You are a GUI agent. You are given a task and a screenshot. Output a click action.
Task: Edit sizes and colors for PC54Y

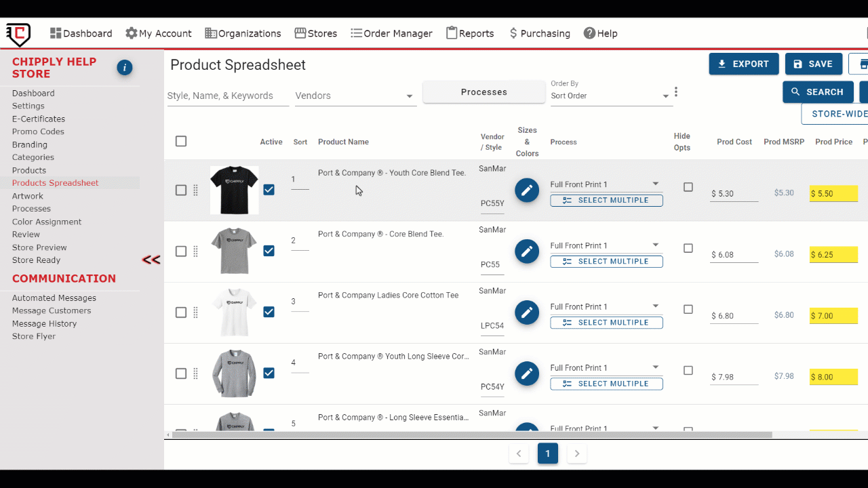point(527,373)
